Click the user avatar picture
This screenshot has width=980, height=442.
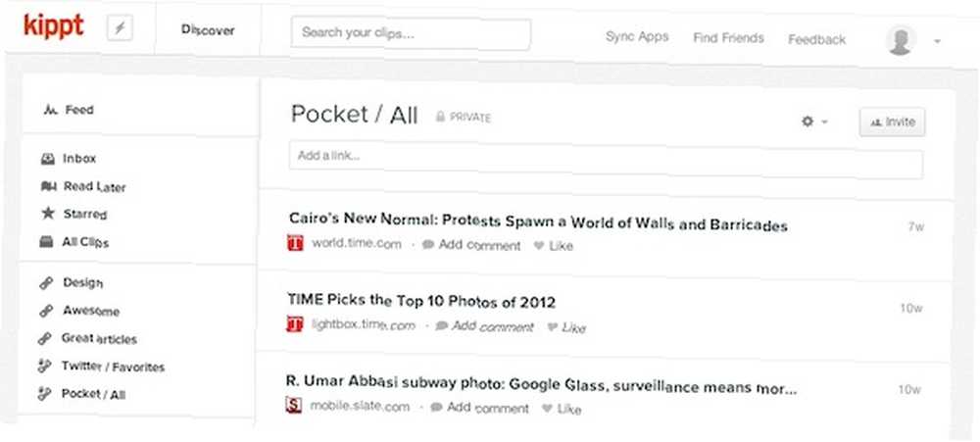[x=900, y=40]
